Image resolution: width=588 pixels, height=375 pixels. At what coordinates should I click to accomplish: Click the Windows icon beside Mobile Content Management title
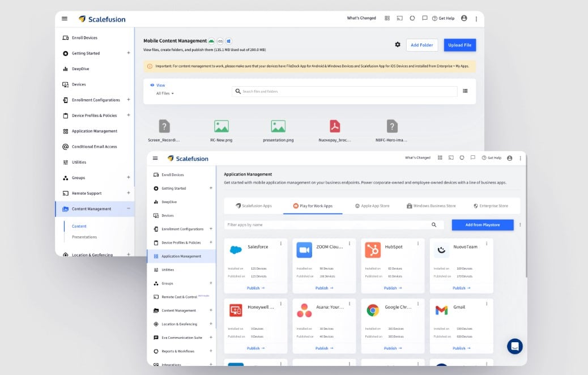(x=228, y=41)
